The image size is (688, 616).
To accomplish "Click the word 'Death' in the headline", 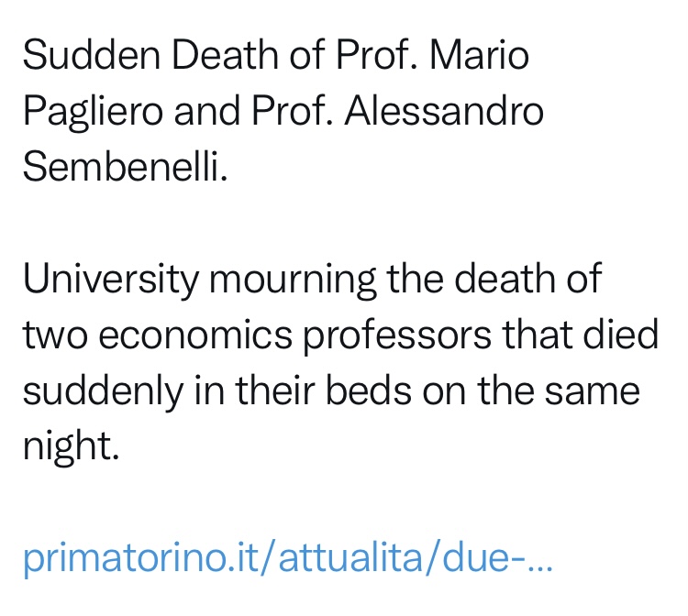I will point(225,55).
